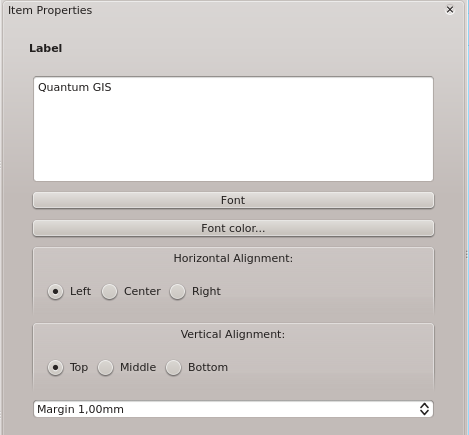Image resolution: width=469 pixels, height=435 pixels.
Task: Click the bold Label heading
Action: pos(46,48)
